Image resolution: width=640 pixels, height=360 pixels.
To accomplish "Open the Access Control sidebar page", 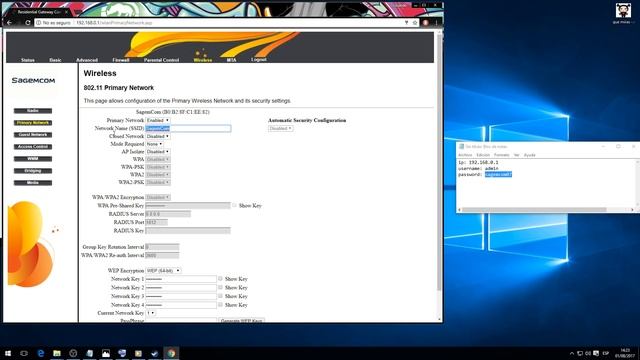I will click(x=33, y=147).
